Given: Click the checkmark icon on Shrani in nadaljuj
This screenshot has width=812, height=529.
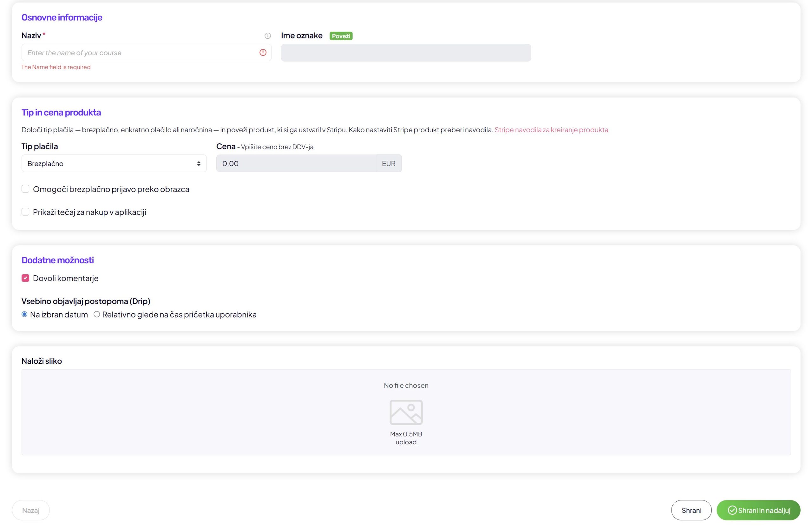Looking at the screenshot, I should click(732, 510).
